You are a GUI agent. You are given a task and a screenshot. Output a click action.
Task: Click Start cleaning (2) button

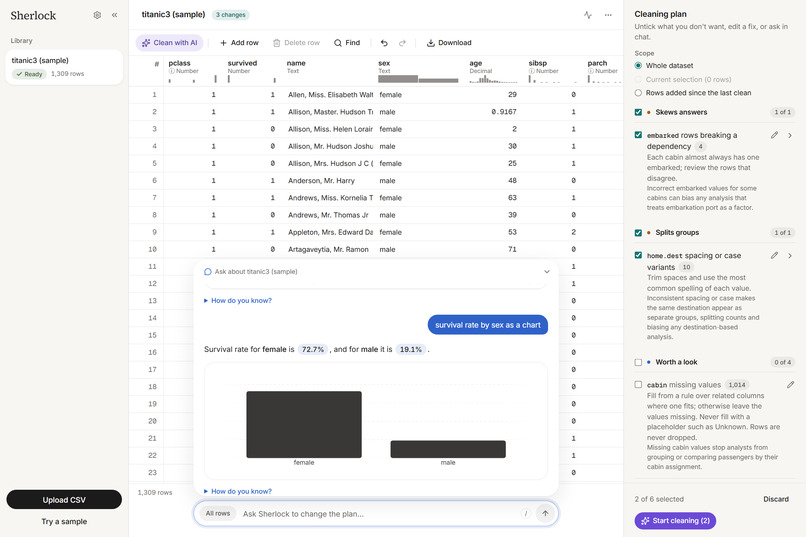coord(675,521)
